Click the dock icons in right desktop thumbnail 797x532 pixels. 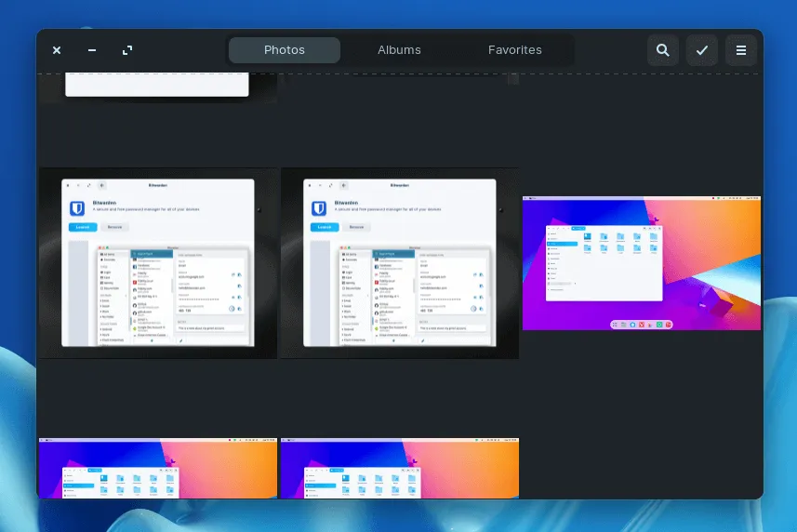pyautogui.click(x=641, y=324)
